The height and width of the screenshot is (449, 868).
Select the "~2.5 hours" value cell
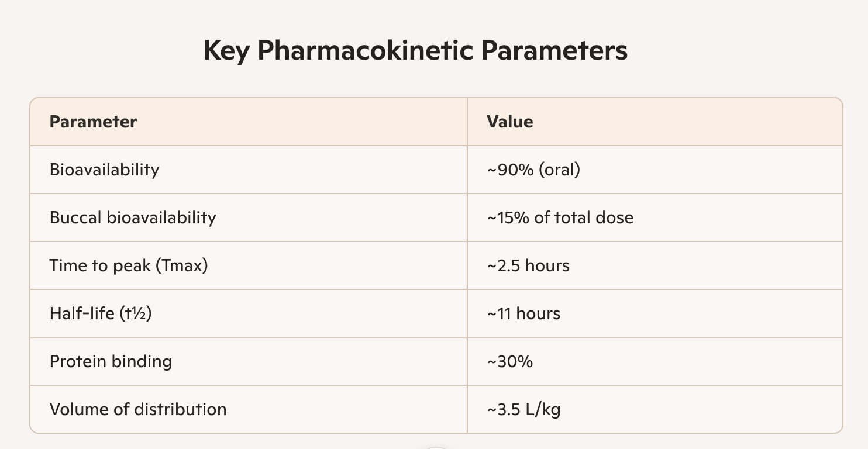click(528, 265)
